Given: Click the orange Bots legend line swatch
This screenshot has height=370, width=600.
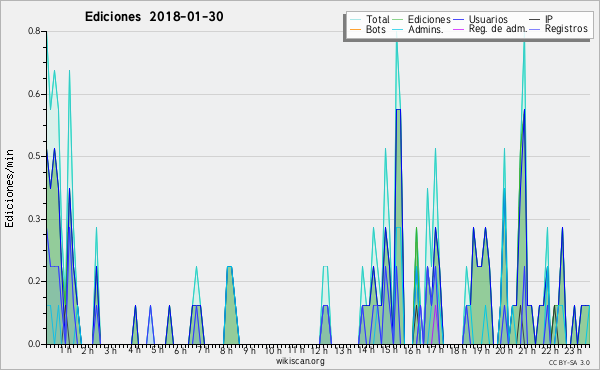Looking at the screenshot, I should (x=355, y=29).
